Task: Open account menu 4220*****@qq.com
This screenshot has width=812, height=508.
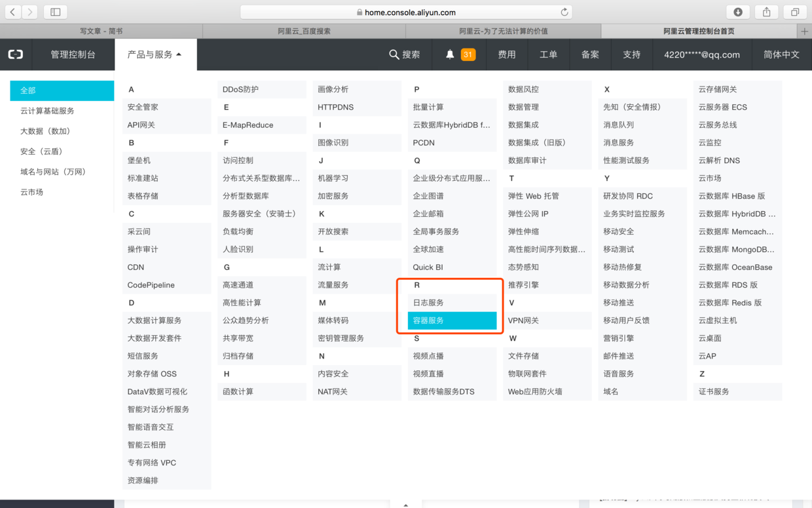Action: [x=702, y=54]
